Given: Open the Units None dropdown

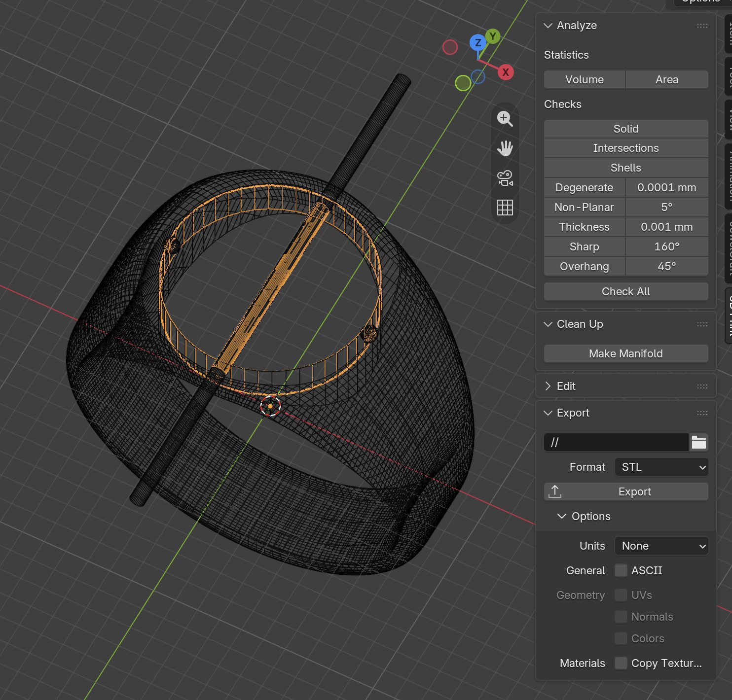Looking at the screenshot, I should pyautogui.click(x=661, y=546).
